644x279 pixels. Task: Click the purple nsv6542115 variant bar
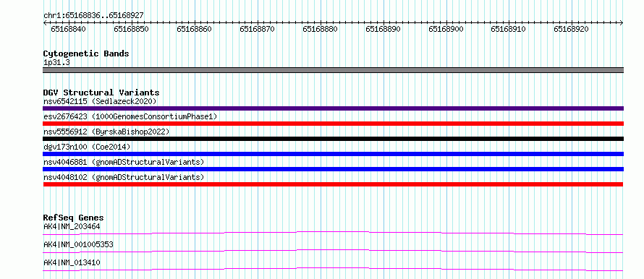(333, 108)
